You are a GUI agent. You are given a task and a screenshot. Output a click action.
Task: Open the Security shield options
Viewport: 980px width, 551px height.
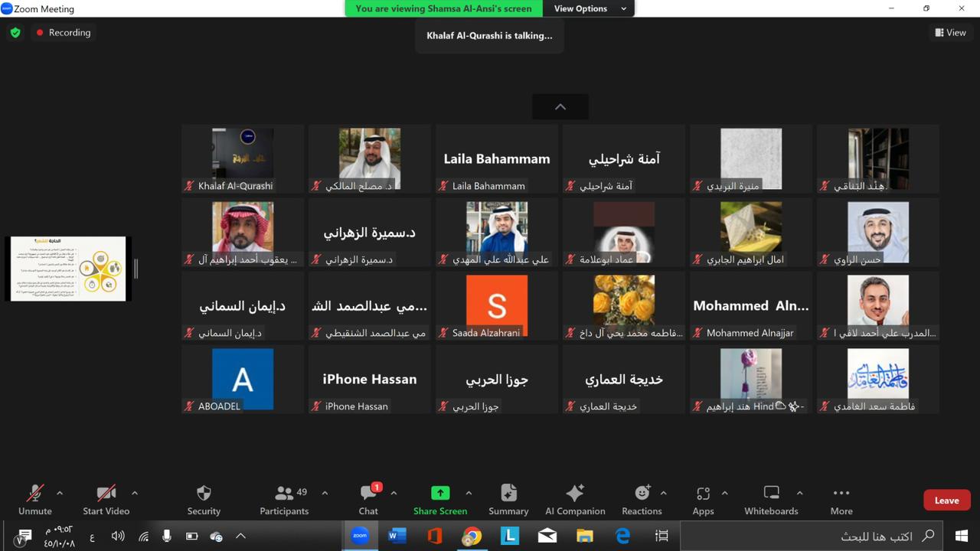[204, 500]
